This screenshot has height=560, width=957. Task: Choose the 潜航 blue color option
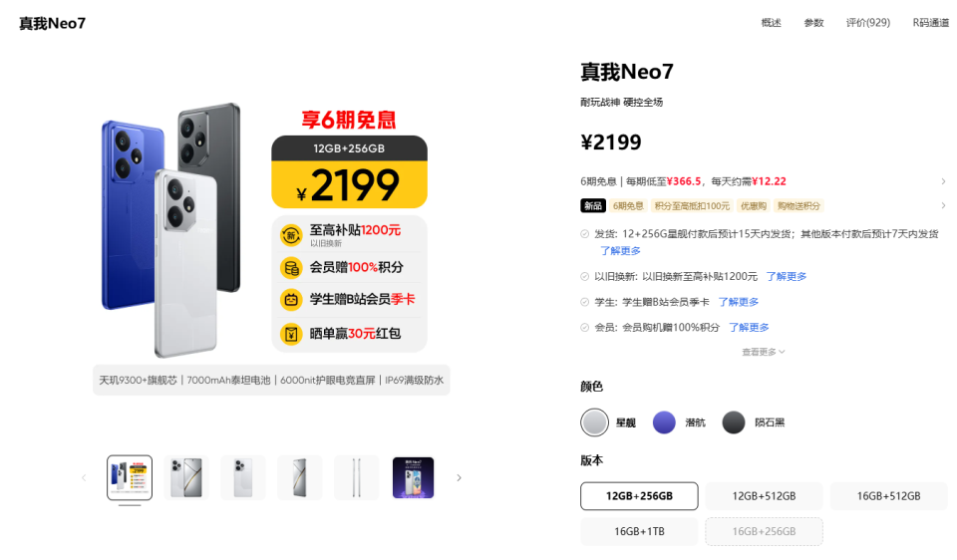pos(664,422)
